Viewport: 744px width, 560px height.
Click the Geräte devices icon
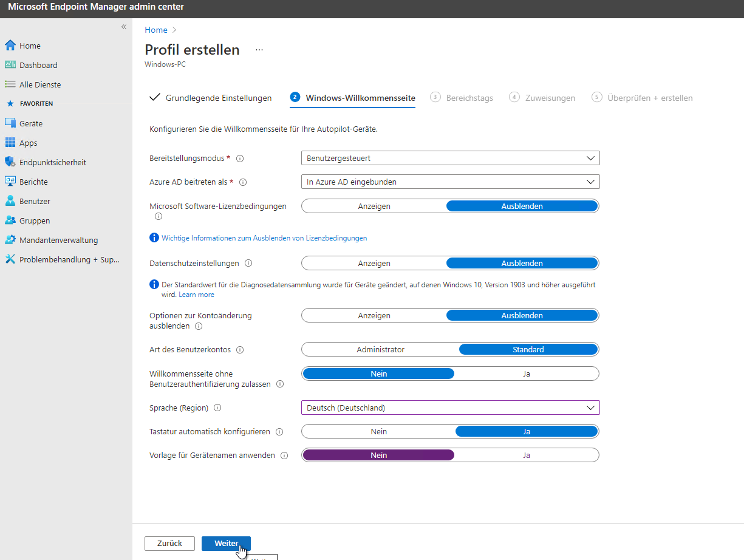10,123
